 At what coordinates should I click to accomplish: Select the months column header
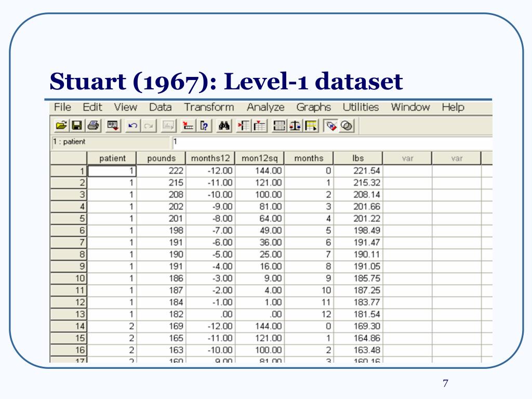pos(309,158)
